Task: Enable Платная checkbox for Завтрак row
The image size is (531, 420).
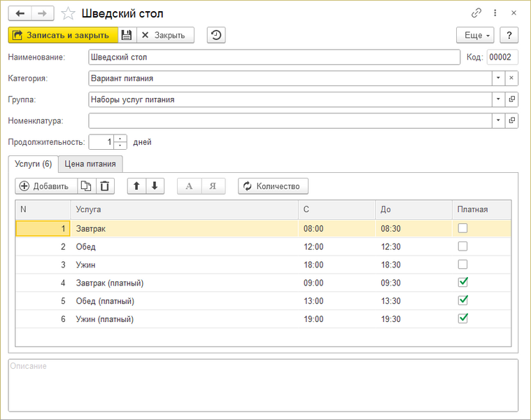Action: pos(462,227)
